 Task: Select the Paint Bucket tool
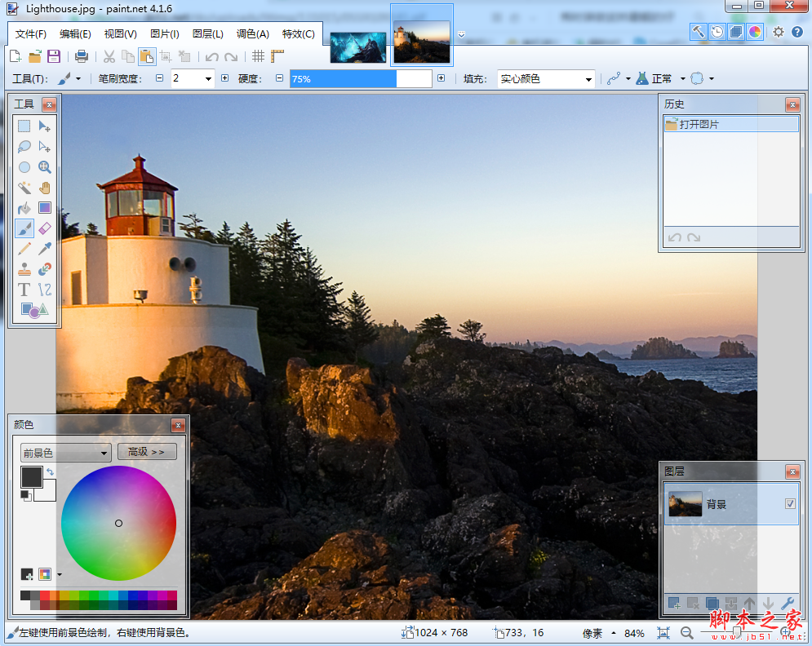(24, 208)
